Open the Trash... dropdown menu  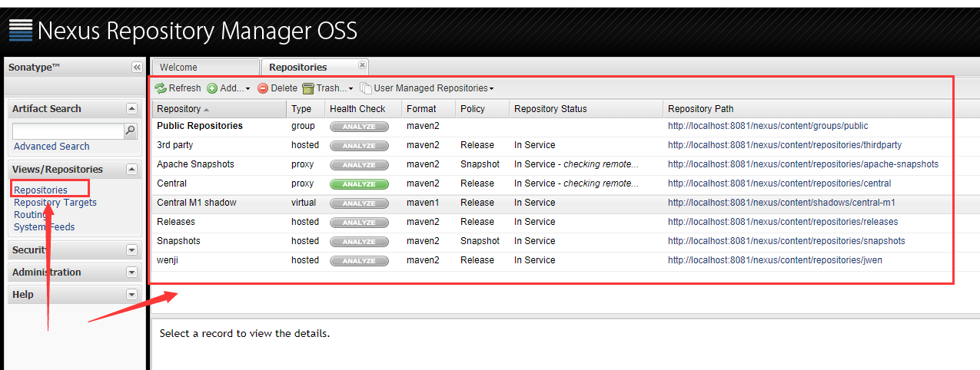328,88
